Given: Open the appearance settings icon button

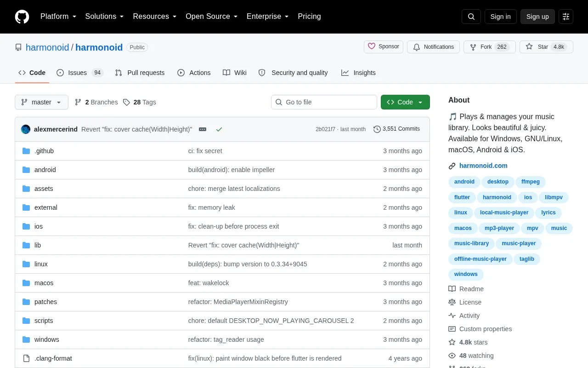Looking at the screenshot, I should (x=566, y=17).
